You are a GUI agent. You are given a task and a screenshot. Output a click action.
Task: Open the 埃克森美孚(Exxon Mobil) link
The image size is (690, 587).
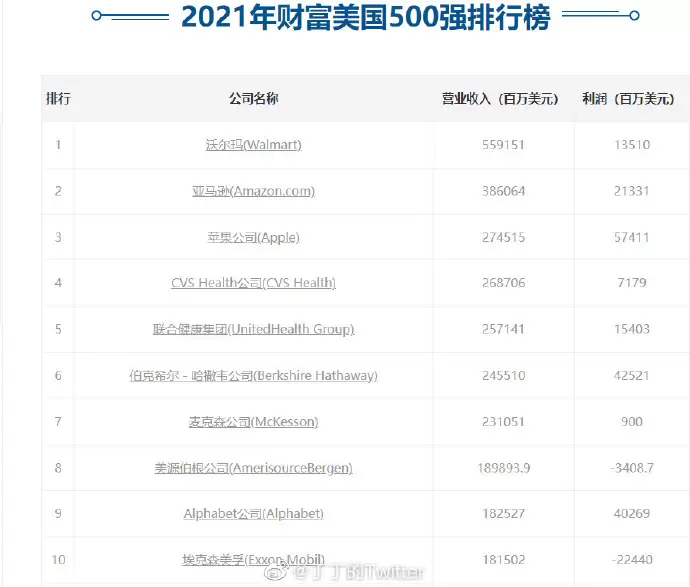(253, 560)
